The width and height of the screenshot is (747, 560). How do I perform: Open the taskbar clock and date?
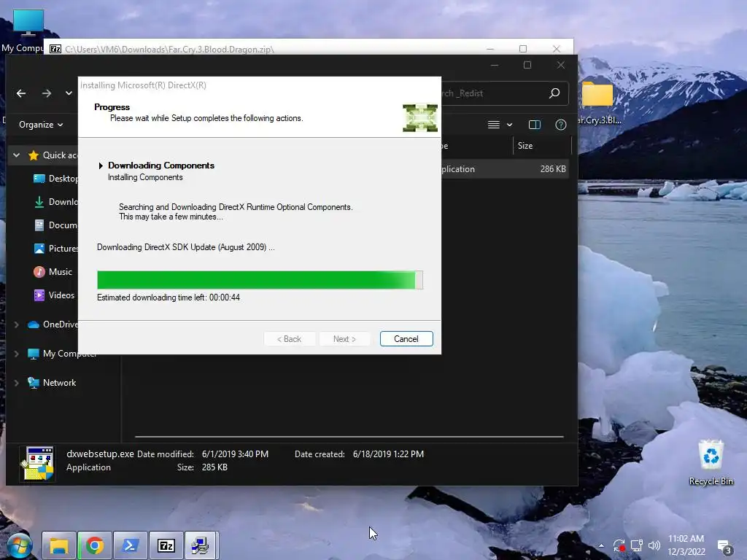pyautogui.click(x=686, y=545)
